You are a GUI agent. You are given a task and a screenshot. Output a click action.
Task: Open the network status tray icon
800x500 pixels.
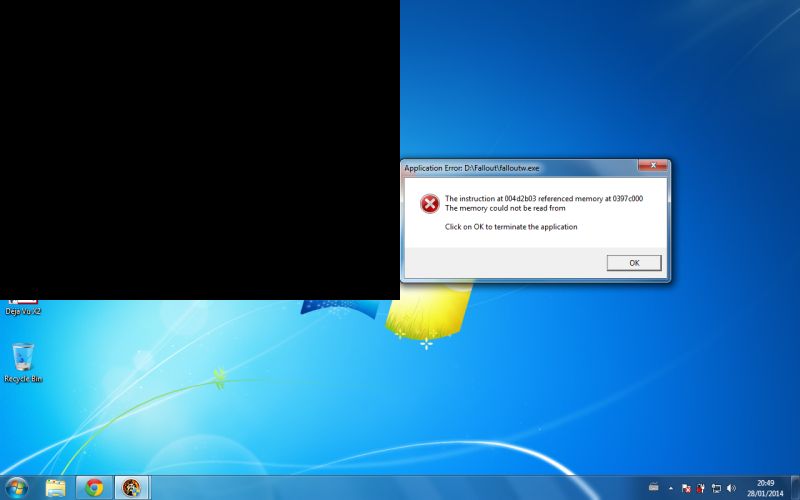pyautogui.click(x=716, y=488)
